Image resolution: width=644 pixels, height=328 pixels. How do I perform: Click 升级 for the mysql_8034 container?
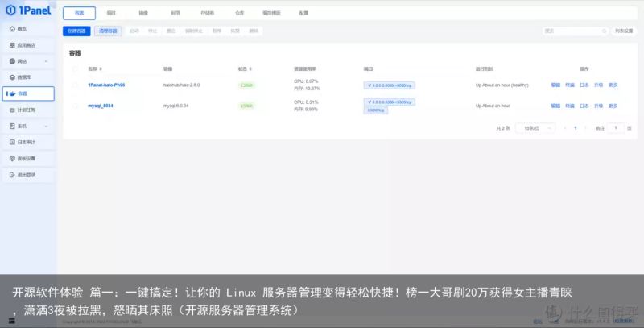click(x=598, y=106)
